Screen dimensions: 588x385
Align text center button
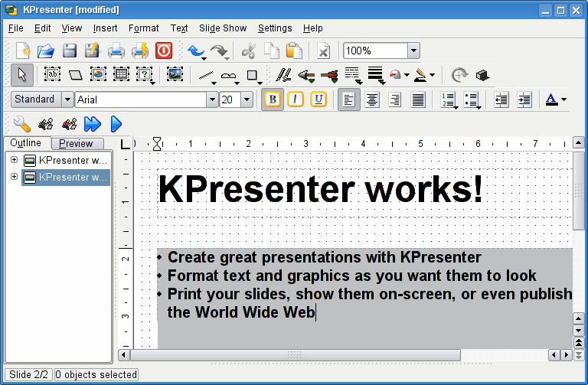tap(372, 100)
